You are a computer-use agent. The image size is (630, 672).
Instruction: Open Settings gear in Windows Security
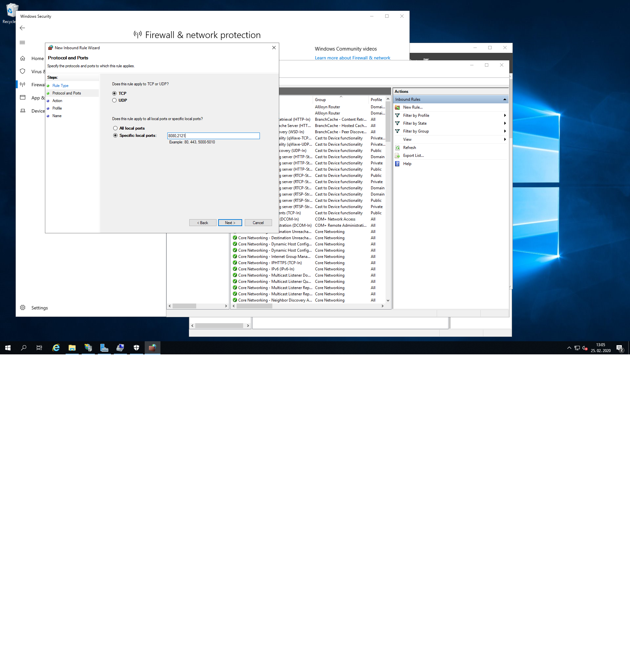point(23,308)
